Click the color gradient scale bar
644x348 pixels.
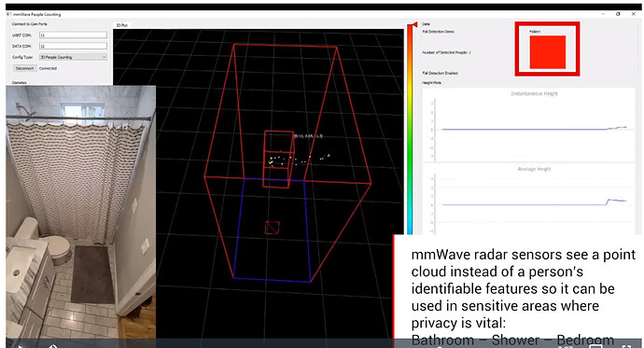(410, 131)
